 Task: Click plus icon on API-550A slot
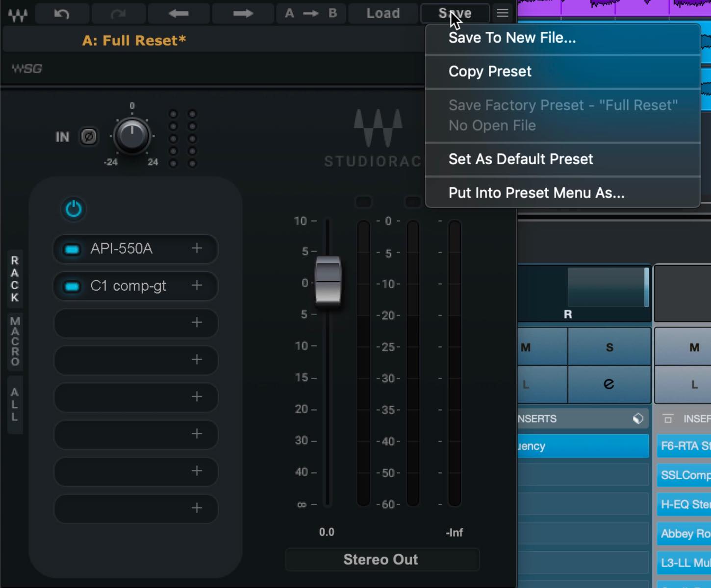[x=197, y=248]
